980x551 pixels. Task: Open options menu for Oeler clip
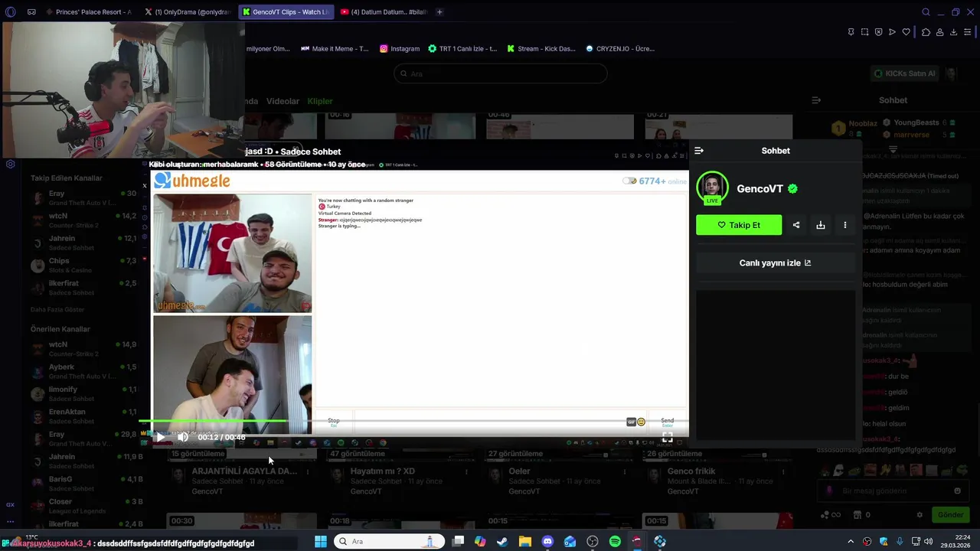pos(625,472)
